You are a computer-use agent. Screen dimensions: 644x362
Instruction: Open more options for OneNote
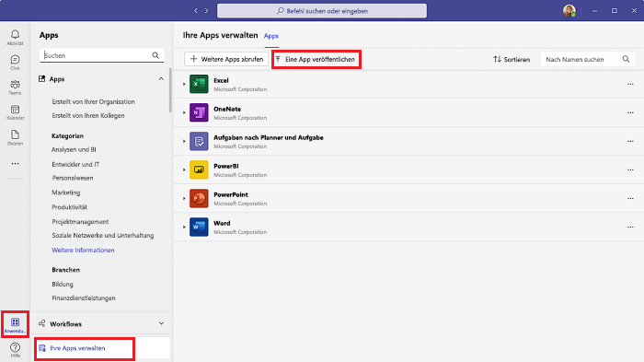pos(630,112)
